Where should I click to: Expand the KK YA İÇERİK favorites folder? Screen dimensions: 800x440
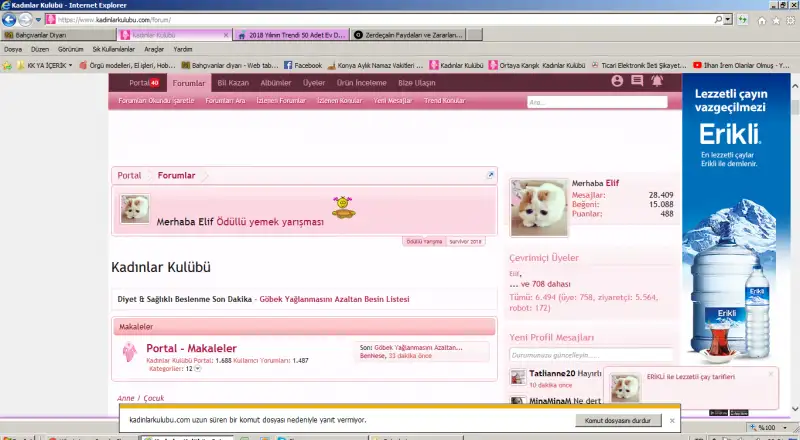pos(44,65)
